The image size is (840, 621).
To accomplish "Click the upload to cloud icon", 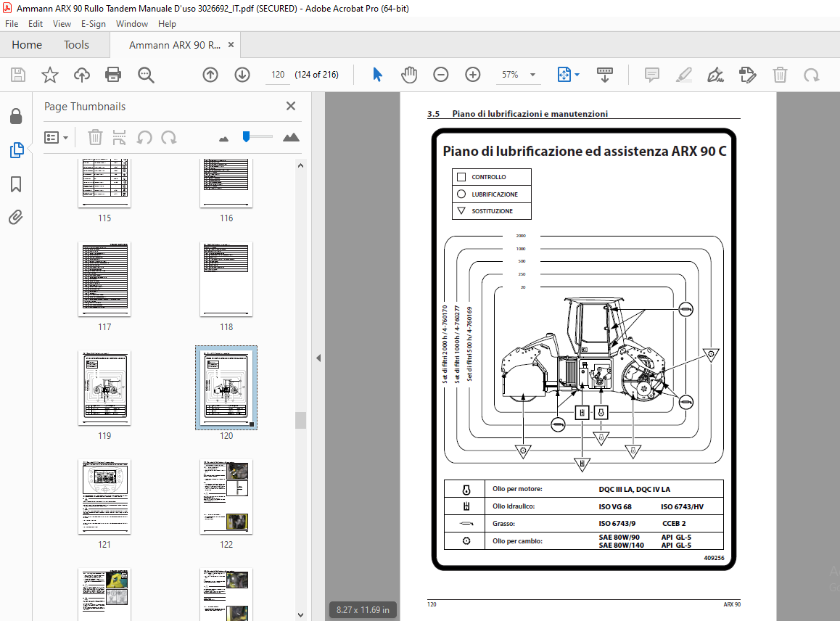I will [x=82, y=75].
